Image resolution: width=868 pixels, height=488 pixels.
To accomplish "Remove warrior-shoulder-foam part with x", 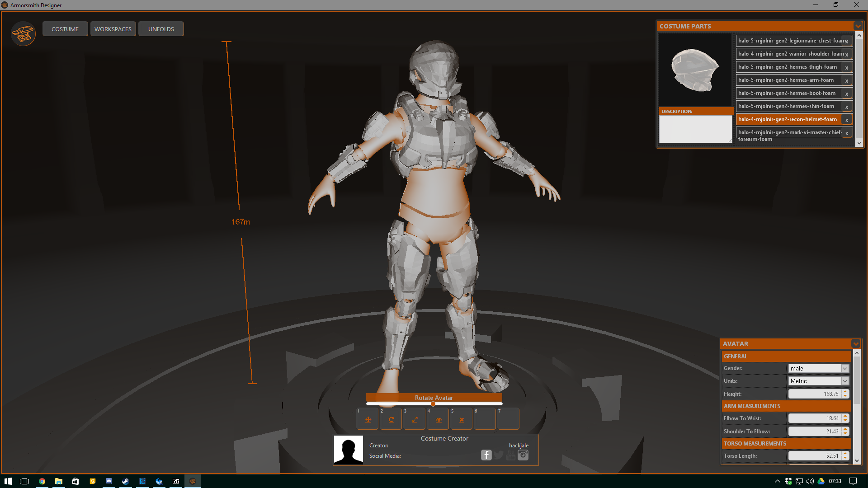I will pos(847,55).
